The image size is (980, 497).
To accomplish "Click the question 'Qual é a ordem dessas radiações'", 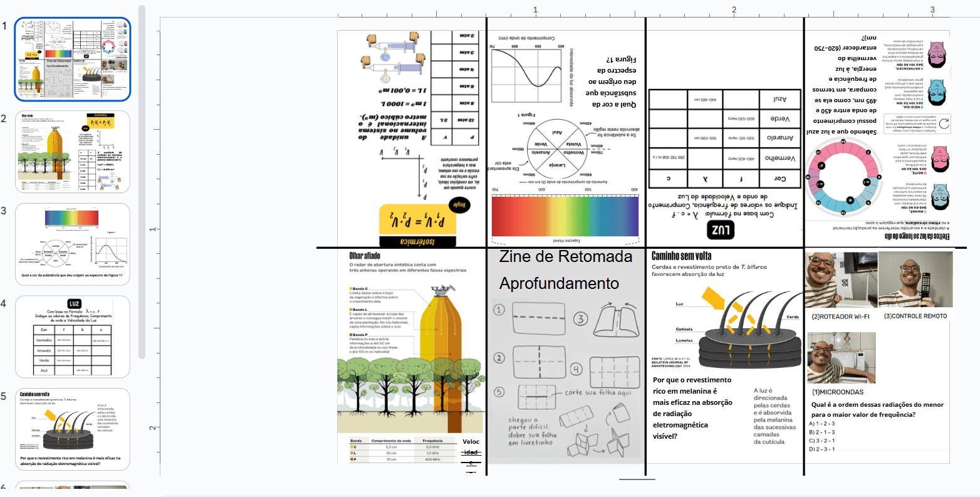I will point(877,409).
